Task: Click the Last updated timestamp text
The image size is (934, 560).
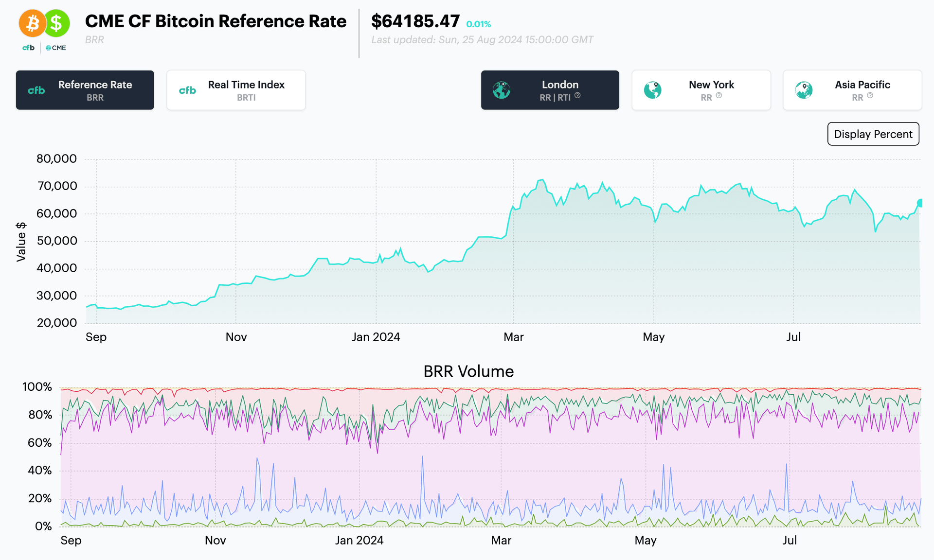Action: pyautogui.click(x=482, y=40)
